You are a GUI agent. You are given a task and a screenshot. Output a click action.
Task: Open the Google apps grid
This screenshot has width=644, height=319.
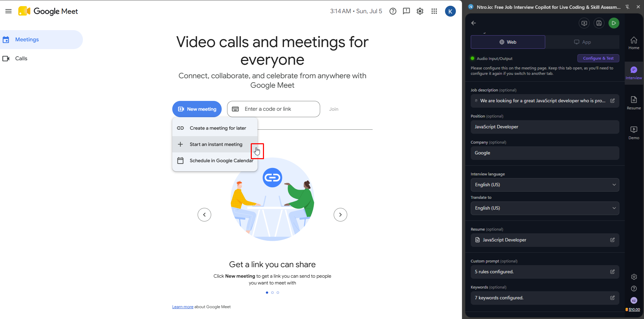(434, 11)
